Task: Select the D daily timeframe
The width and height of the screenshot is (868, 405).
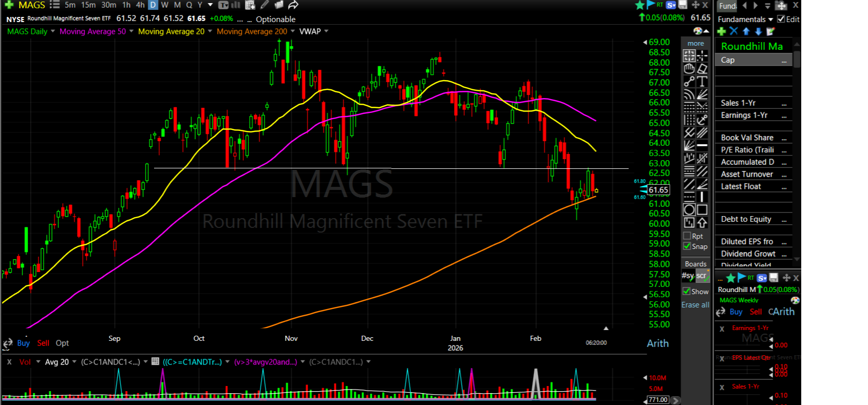Action: (153, 5)
